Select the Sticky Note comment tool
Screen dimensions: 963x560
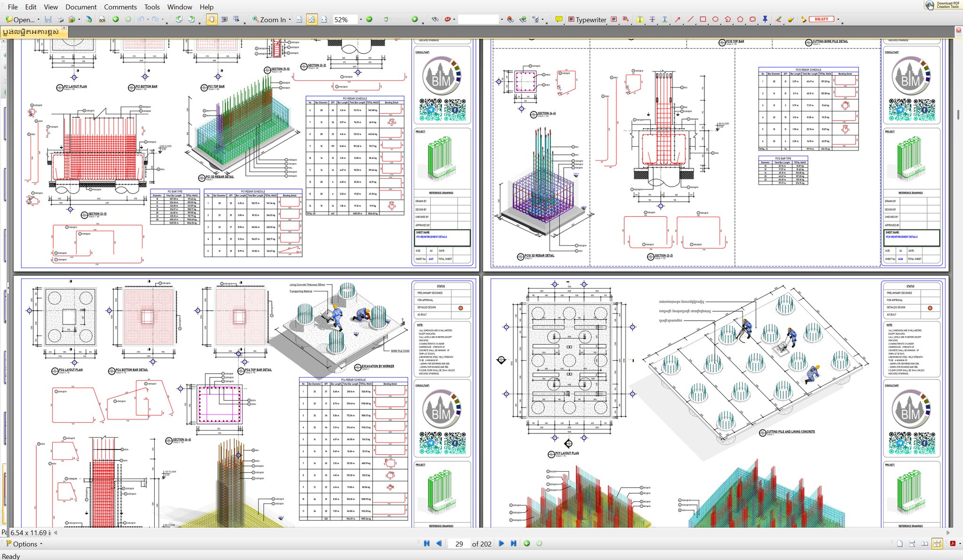point(559,19)
